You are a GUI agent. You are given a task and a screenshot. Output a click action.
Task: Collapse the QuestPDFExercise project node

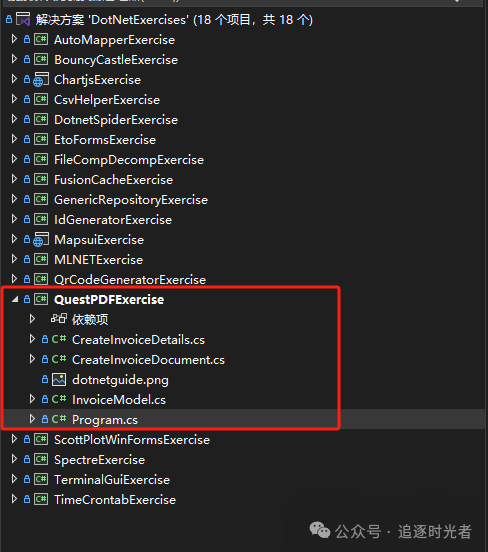point(15,300)
